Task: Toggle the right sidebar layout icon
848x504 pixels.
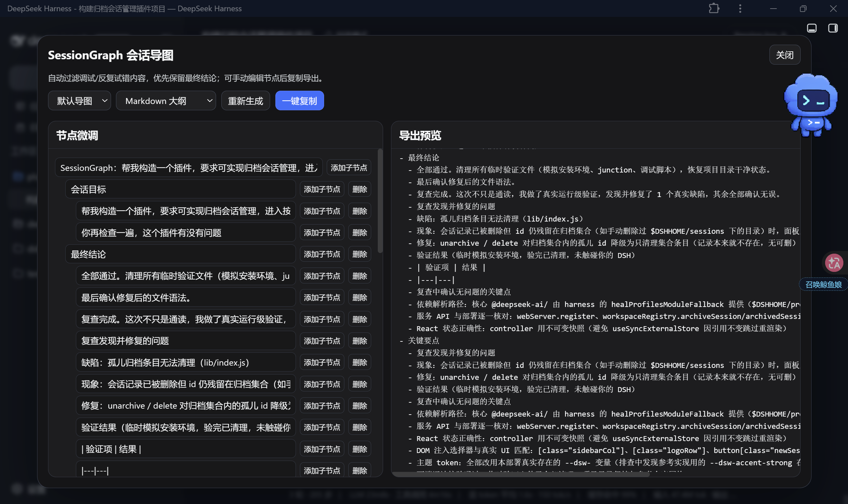Action: pos(833,28)
